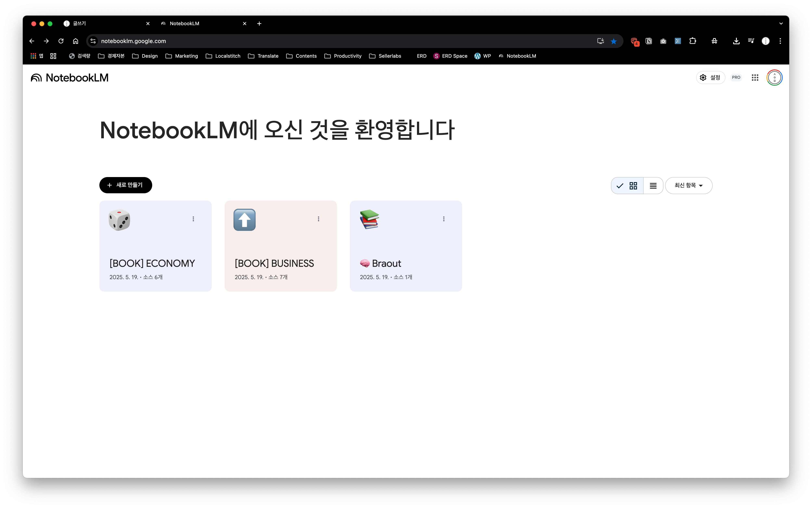
Task: Open the 설정 settings button
Action: tap(710, 78)
